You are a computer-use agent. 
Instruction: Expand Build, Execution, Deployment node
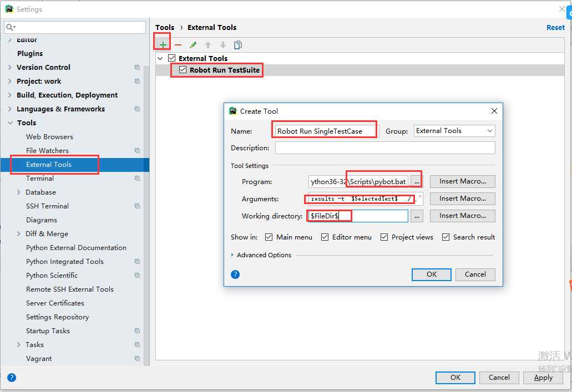pos(10,95)
